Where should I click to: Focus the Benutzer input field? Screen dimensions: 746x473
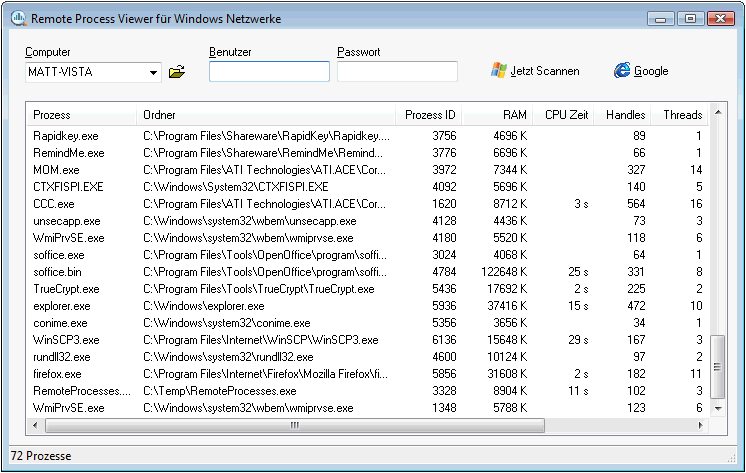(x=269, y=71)
